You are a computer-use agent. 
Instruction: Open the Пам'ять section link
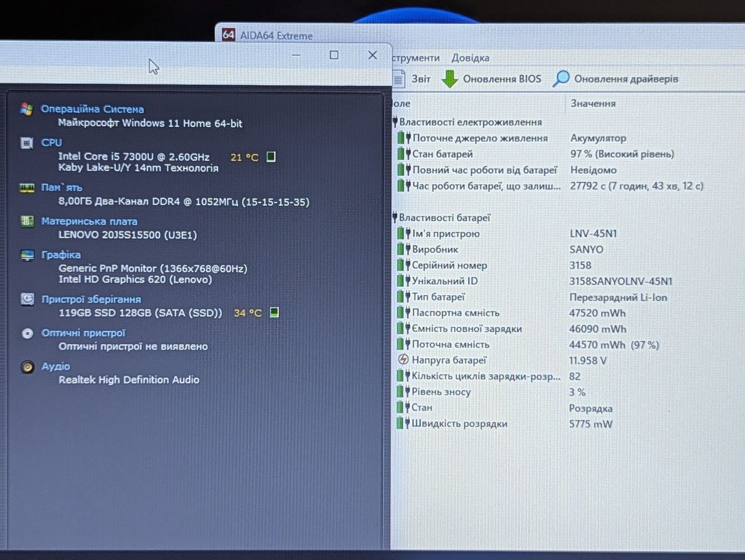62,188
